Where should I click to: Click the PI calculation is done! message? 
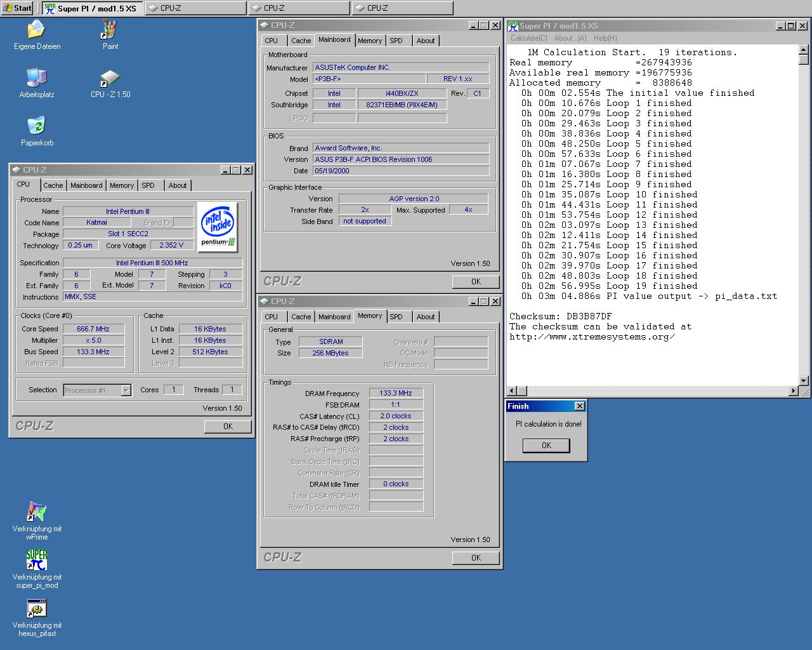pos(548,424)
